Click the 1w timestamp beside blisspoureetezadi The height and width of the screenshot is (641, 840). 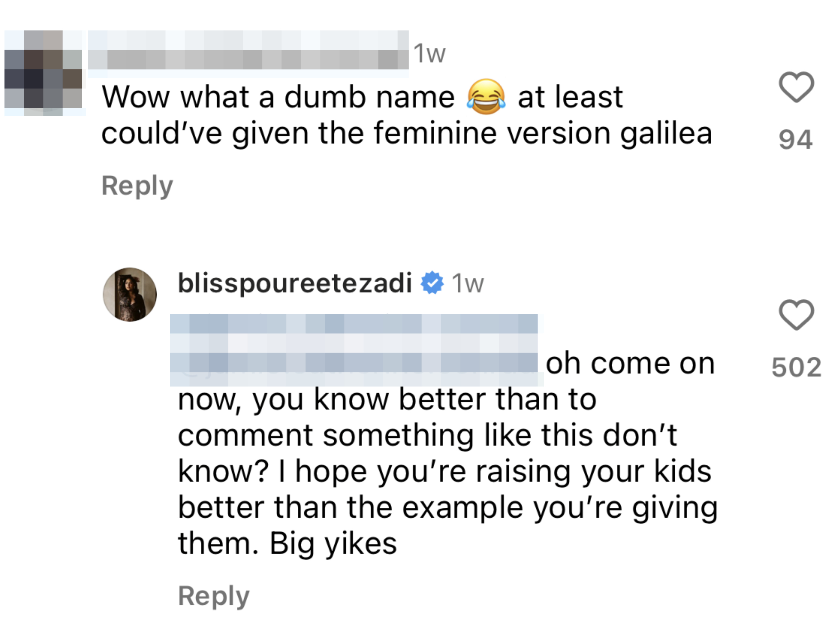[x=468, y=284]
